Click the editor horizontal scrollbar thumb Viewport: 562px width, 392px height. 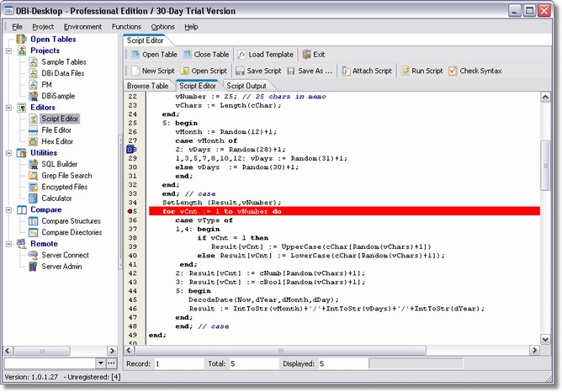(281, 350)
